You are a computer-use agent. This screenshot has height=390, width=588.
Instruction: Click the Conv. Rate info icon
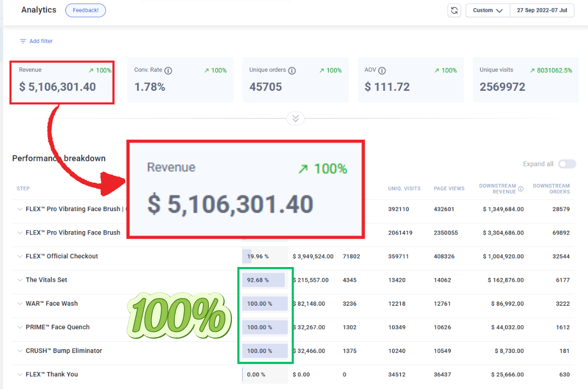168,70
